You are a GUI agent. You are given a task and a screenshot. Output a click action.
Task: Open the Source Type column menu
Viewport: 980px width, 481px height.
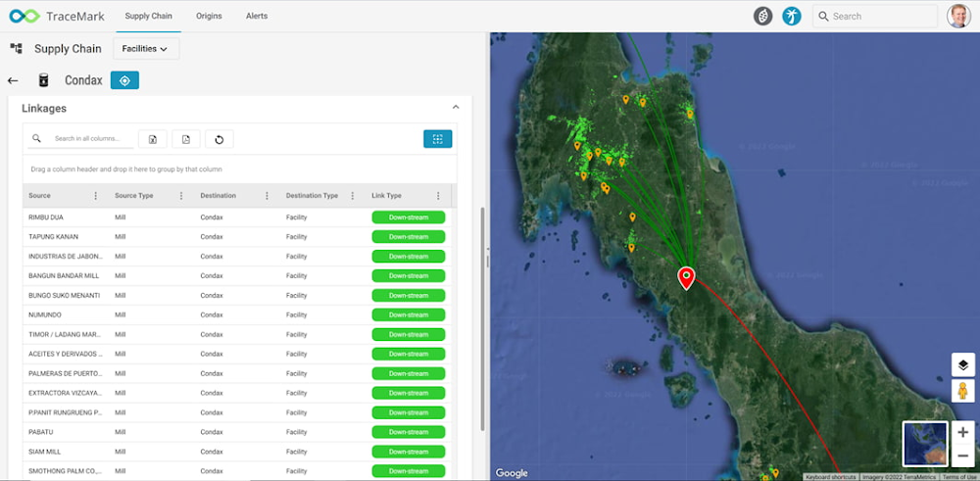[181, 196]
